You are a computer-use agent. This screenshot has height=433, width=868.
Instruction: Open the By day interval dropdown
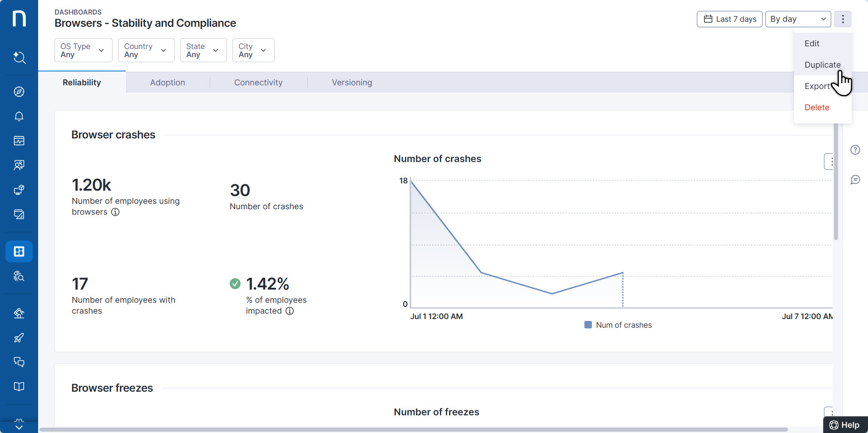click(798, 19)
